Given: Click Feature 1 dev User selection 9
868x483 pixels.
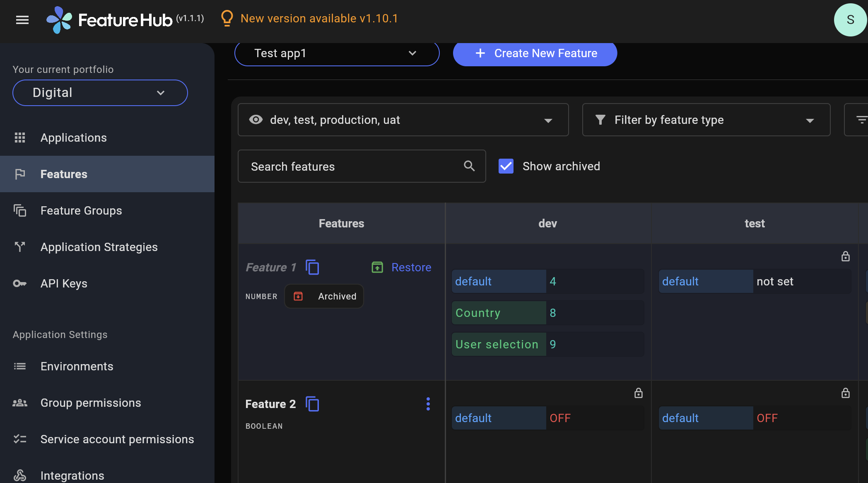Looking at the screenshot, I should click(x=548, y=344).
